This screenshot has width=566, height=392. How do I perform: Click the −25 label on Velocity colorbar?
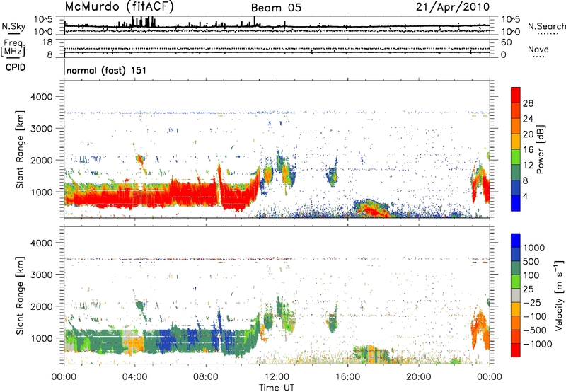[x=532, y=303]
